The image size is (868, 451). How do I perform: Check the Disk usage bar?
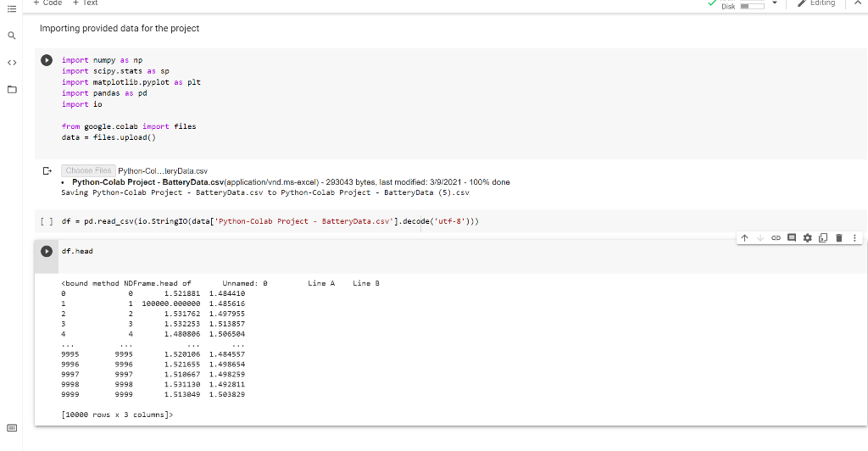point(753,6)
